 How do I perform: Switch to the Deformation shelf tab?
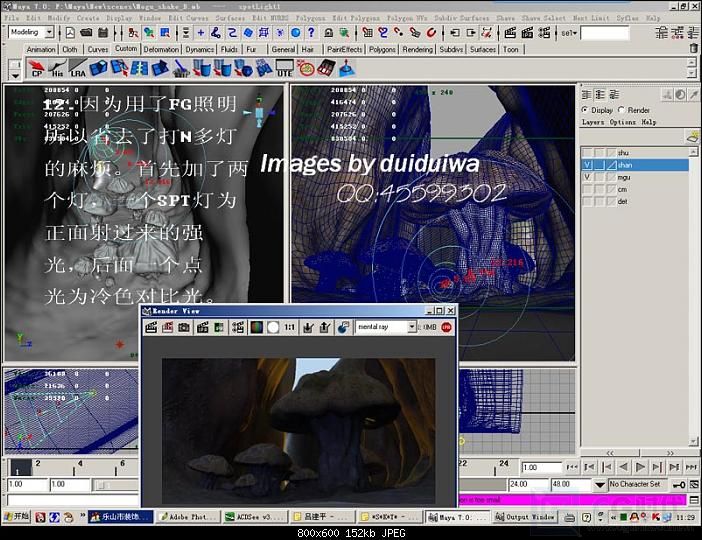pos(161,49)
